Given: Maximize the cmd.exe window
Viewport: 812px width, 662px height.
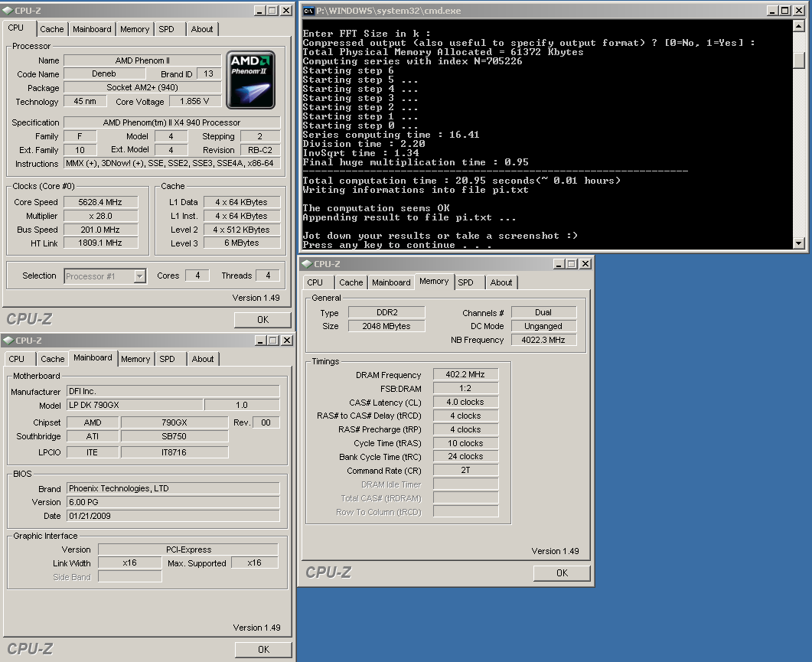Looking at the screenshot, I should coord(785,11).
